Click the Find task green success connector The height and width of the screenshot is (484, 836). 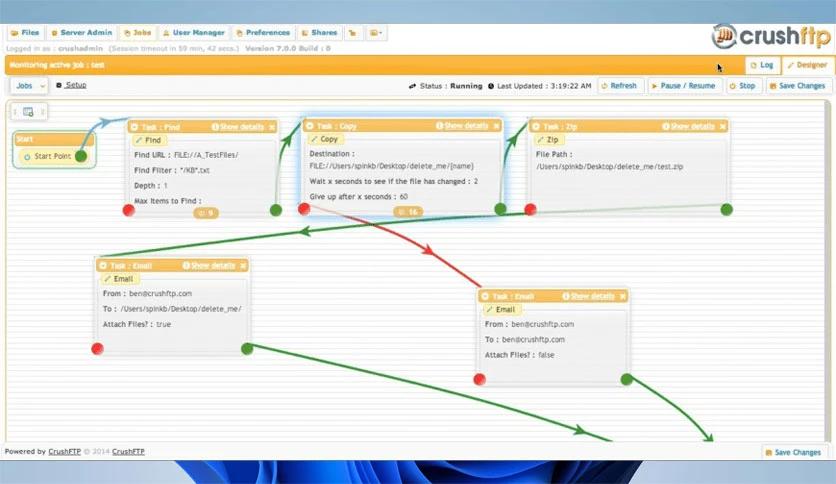pos(276,210)
